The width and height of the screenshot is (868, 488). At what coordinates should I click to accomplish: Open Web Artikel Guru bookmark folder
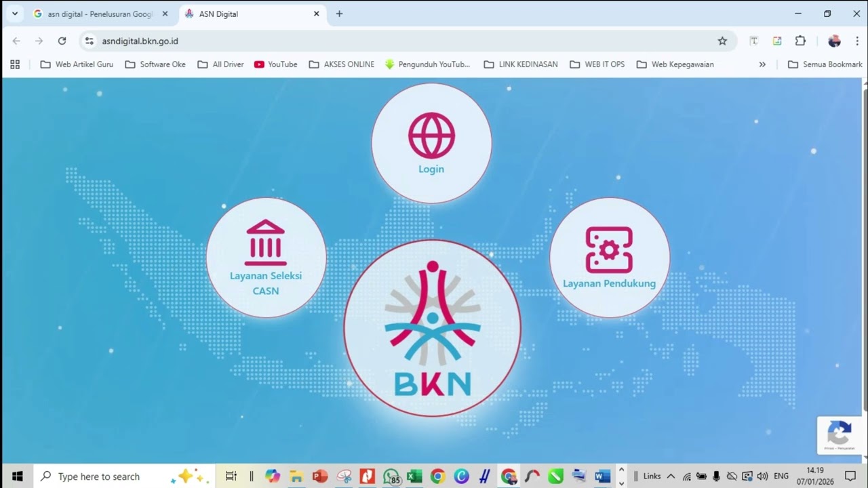pos(77,64)
